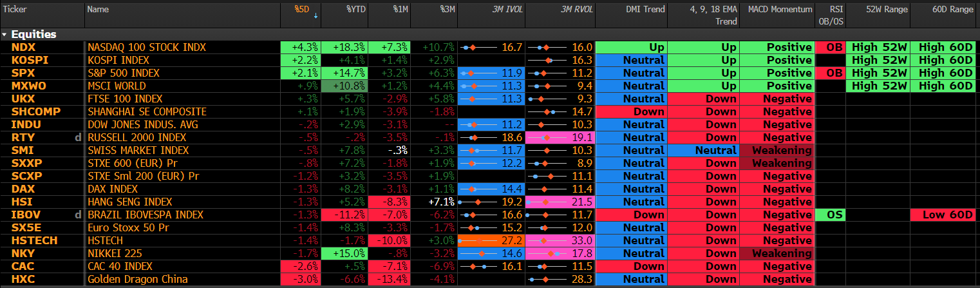The height and width of the screenshot is (288, 980).
Task: Click DAX INDEX name
Action: pyautogui.click(x=113, y=189)
